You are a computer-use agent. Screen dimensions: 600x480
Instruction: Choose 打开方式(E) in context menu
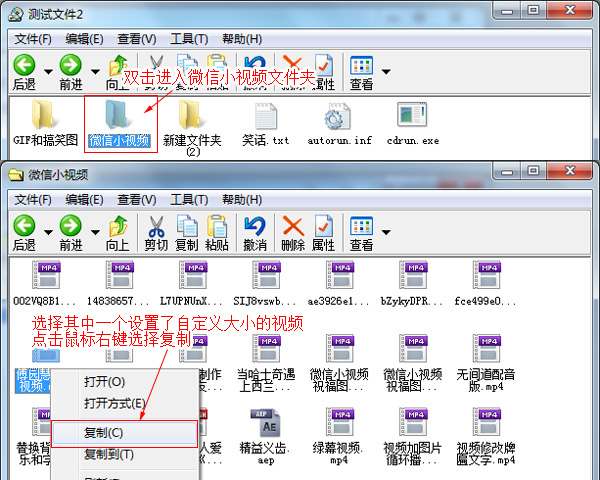125,403
